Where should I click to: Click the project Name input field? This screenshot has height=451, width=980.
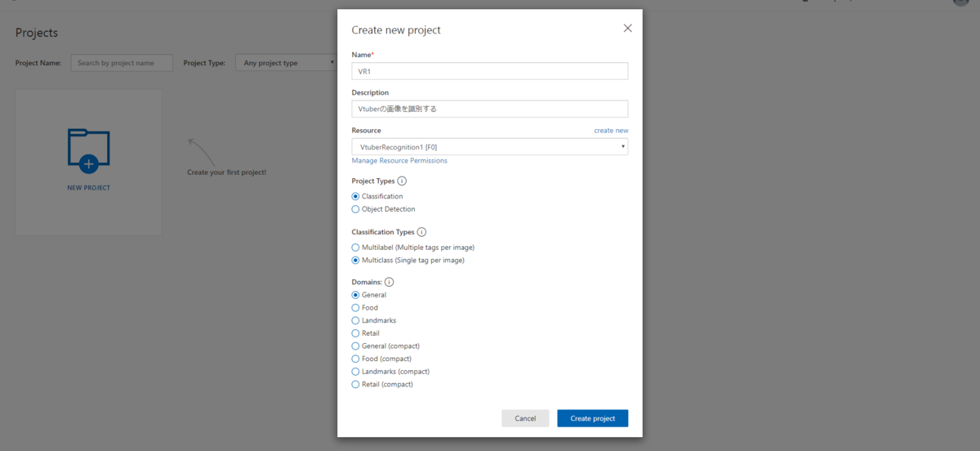click(490, 71)
